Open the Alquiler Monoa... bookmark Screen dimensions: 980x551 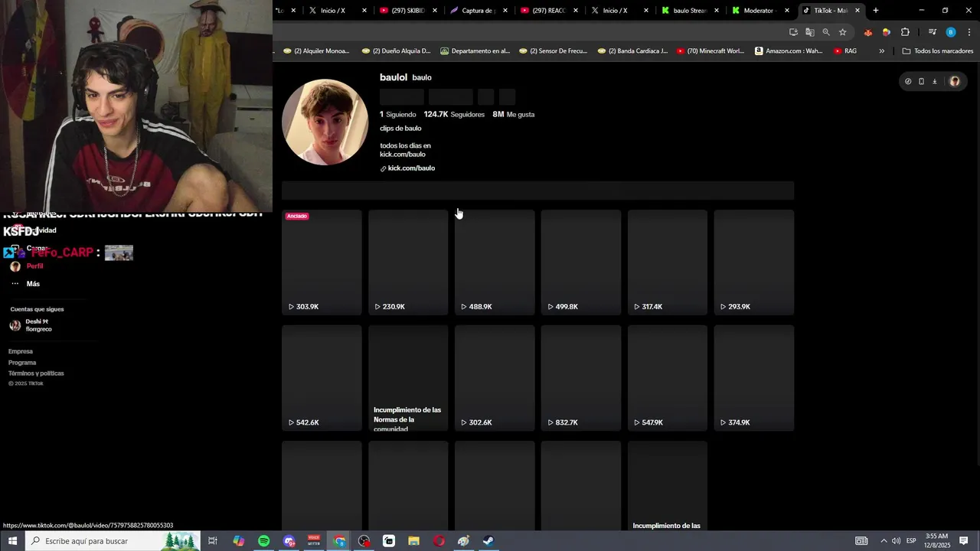[x=316, y=51]
